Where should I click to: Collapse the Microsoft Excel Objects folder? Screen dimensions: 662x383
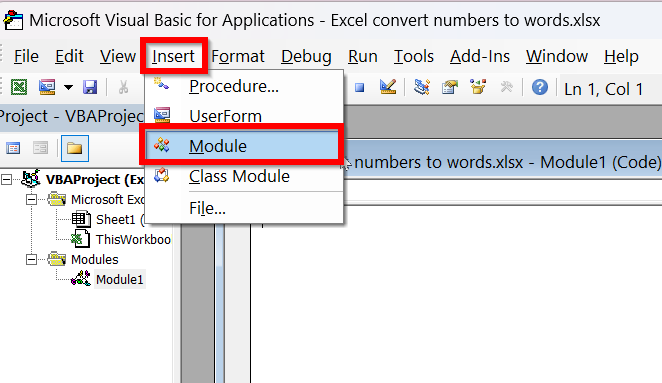coord(31,199)
